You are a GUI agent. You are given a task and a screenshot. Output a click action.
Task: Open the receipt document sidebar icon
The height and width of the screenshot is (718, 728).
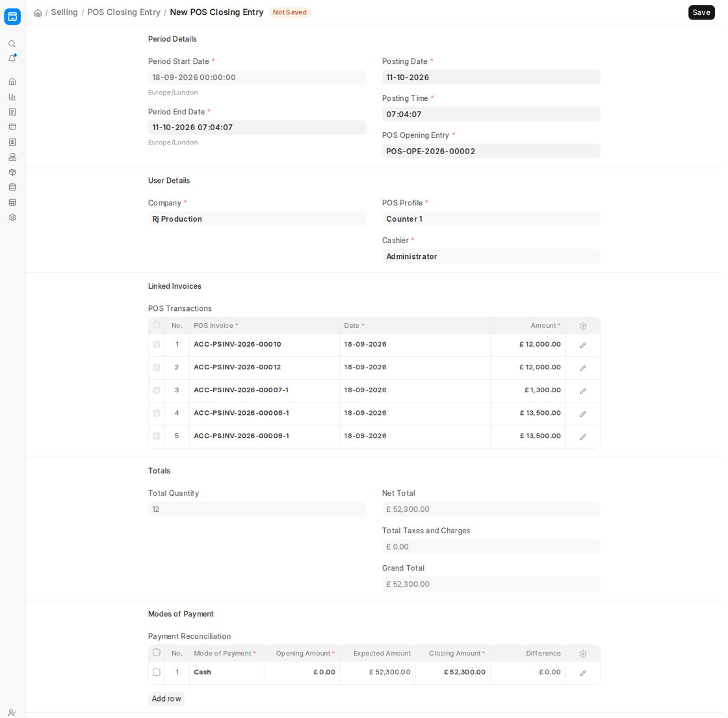point(12,112)
